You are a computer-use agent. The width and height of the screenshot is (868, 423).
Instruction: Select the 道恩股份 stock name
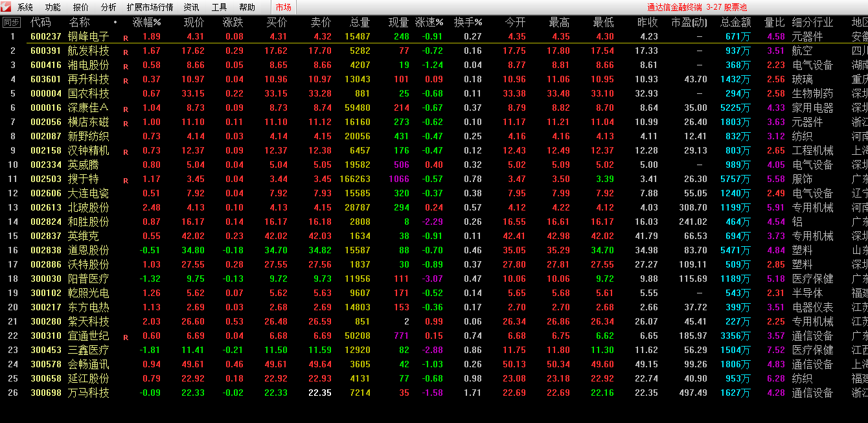[x=89, y=250]
